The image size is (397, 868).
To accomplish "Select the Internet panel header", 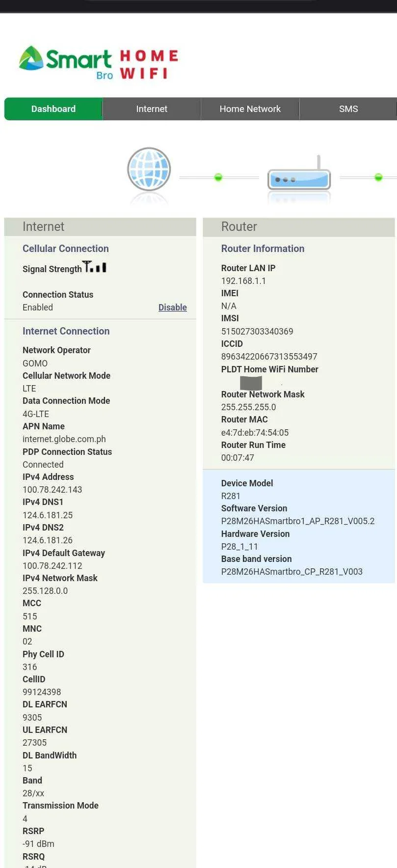I will [100, 227].
